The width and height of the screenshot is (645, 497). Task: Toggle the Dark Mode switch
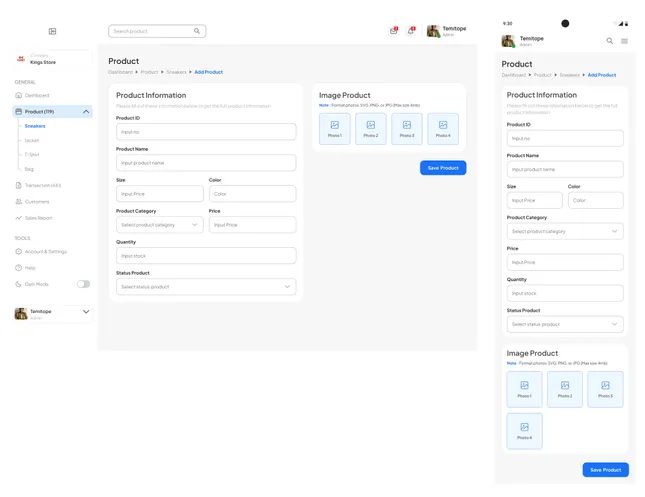(83, 284)
